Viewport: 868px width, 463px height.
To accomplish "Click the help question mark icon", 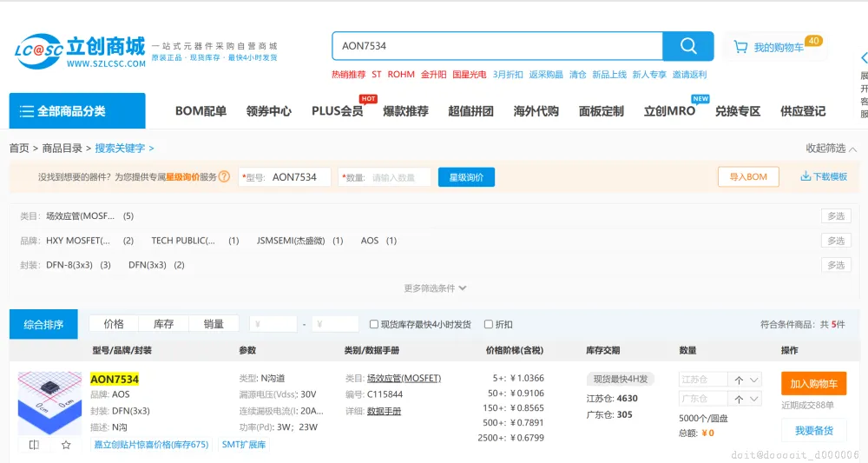I will (x=224, y=176).
